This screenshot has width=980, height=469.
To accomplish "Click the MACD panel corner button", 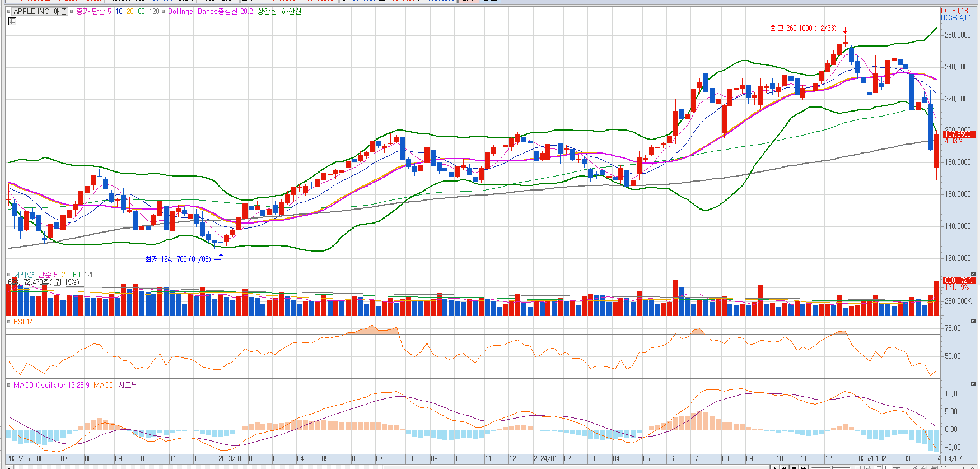I will click(x=973, y=384).
